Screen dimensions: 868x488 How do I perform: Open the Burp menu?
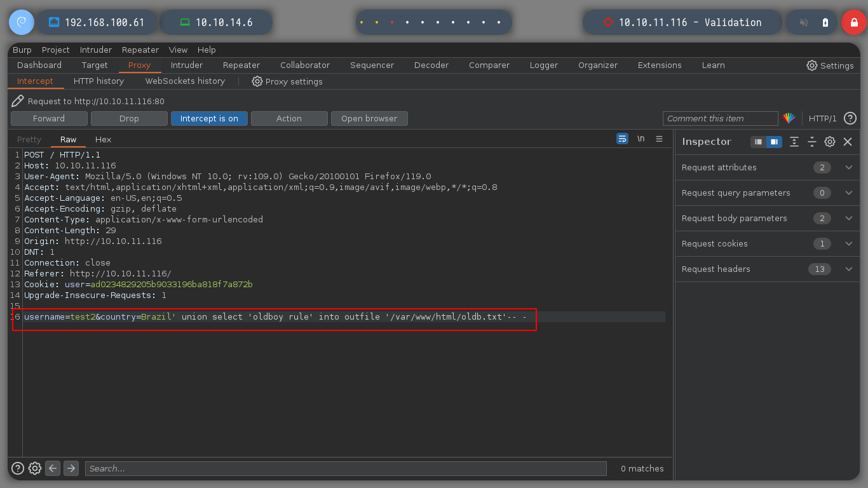[x=22, y=50]
